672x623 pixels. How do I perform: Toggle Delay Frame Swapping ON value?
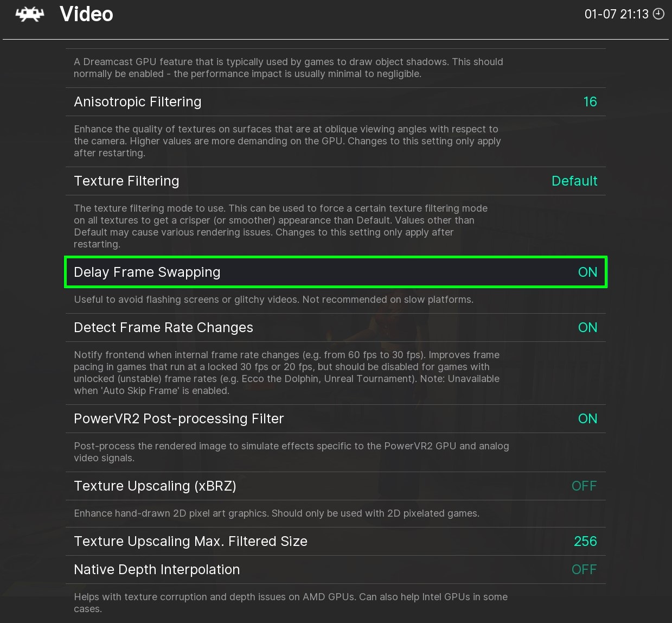(587, 272)
